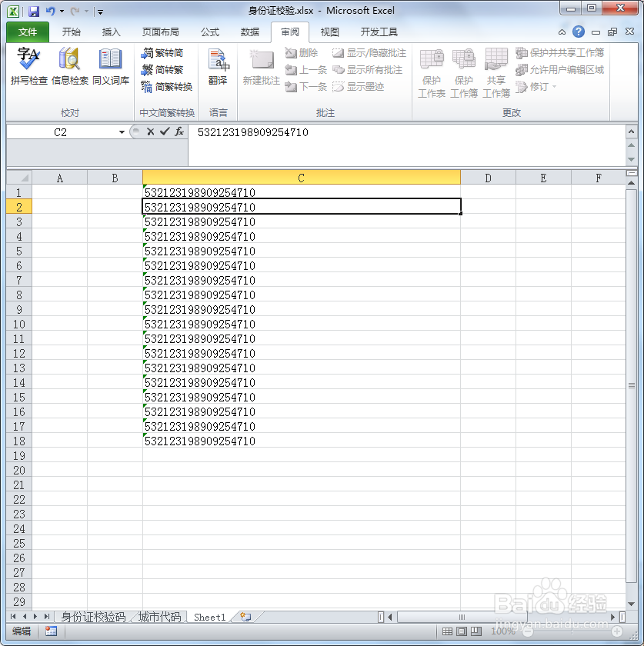Run the 拼写检查 spelling check
This screenshot has height=646, width=644.
click(x=28, y=66)
